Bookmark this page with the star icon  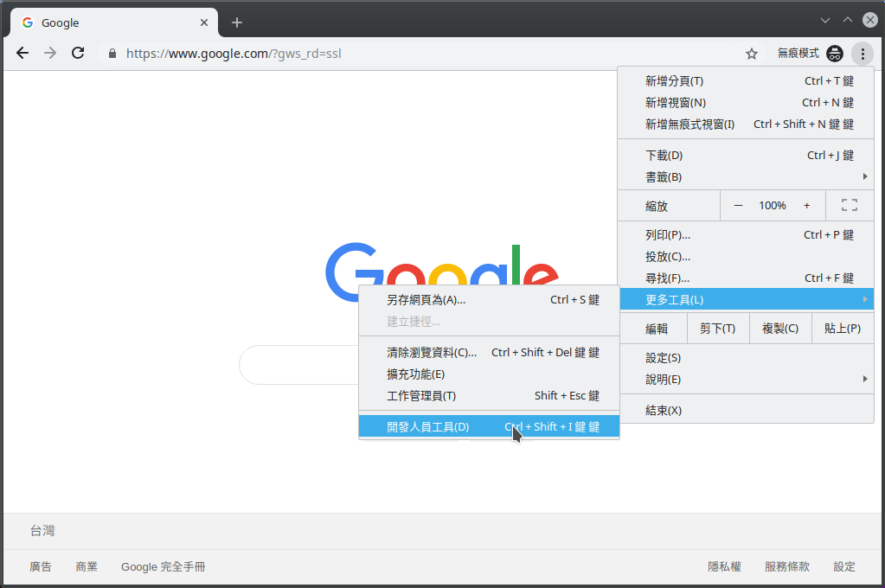pos(752,54)
